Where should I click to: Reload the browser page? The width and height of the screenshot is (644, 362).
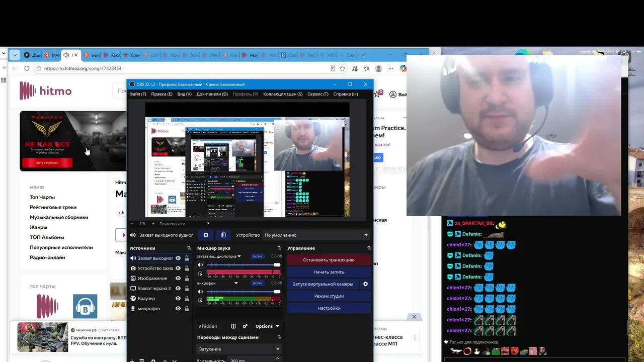[27, 68]
